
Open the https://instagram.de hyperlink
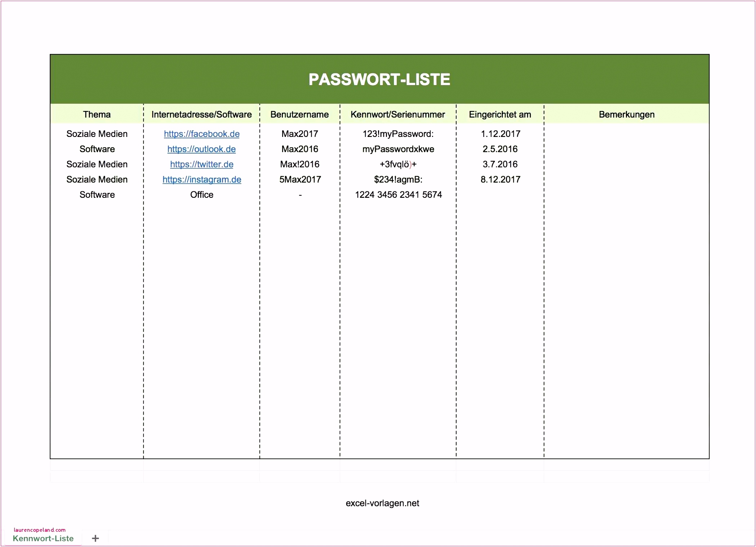tap(201, 179)
